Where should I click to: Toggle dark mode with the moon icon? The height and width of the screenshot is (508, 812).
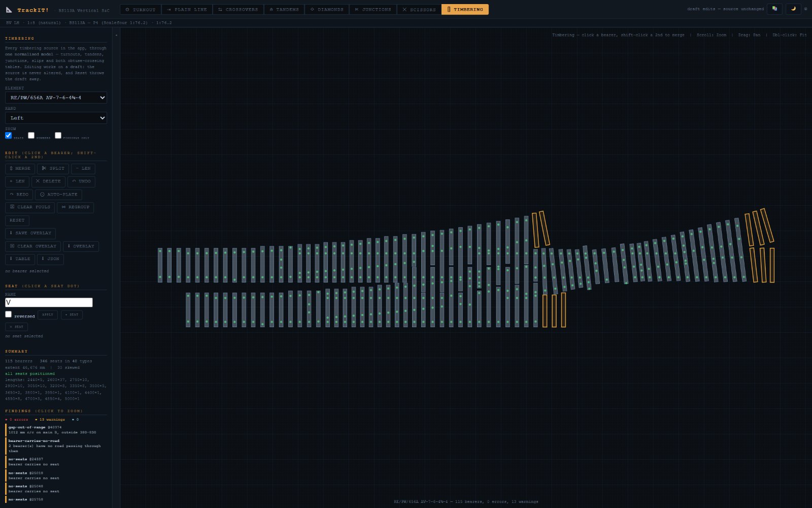pyautogui.click(x=793, y=9)
